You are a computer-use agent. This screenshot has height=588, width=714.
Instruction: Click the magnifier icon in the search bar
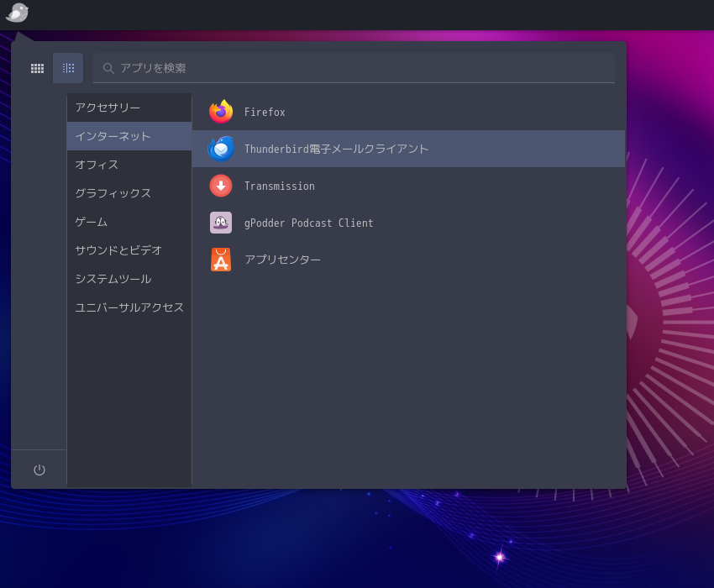[x=108, y=68]
